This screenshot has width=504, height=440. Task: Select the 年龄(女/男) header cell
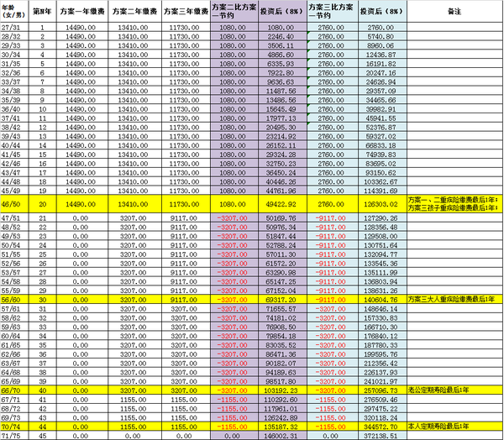14,12
